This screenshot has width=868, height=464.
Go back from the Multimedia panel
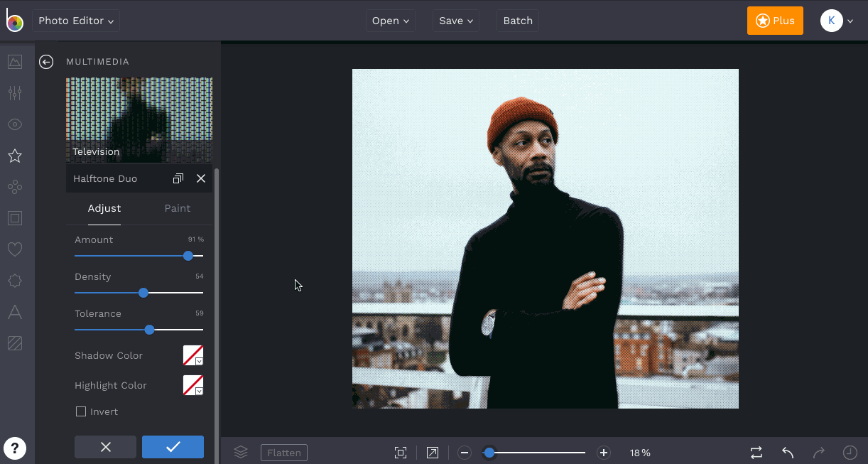[x=46, y=62]
